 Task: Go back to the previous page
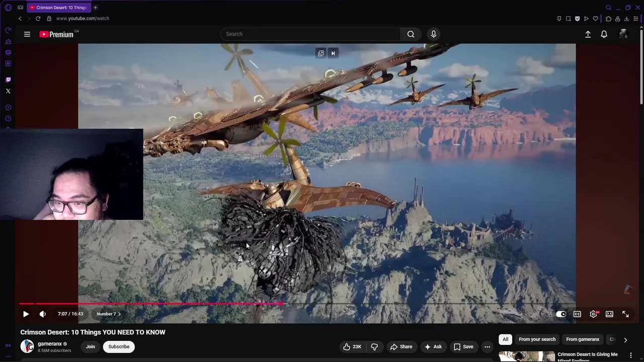click(20, 19)
